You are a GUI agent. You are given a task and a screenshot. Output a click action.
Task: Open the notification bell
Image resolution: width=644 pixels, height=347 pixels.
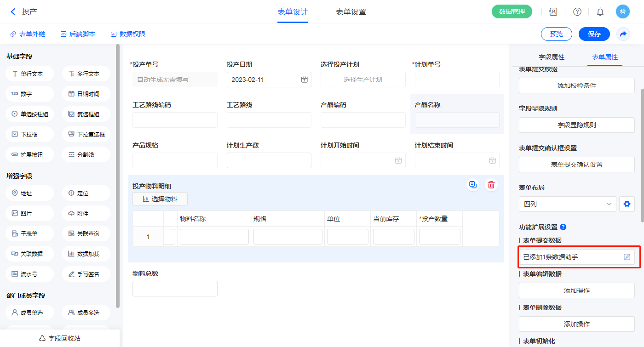click(x=600, y=12)
